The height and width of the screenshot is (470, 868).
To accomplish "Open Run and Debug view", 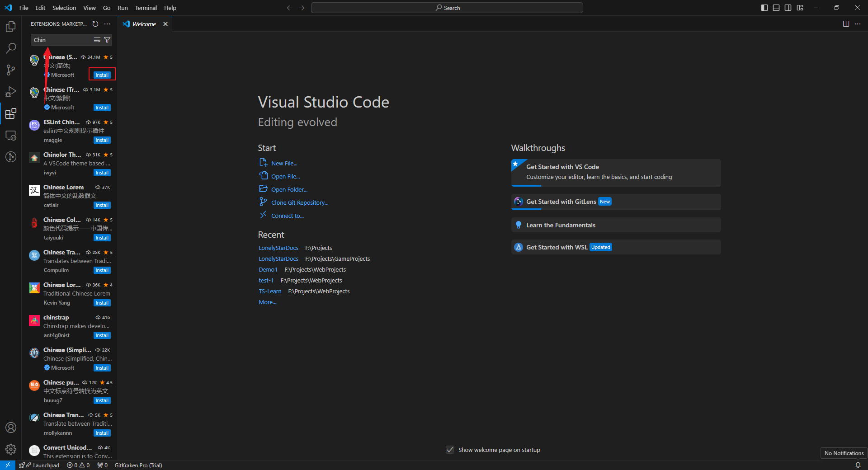I will (x=11, y=92).
